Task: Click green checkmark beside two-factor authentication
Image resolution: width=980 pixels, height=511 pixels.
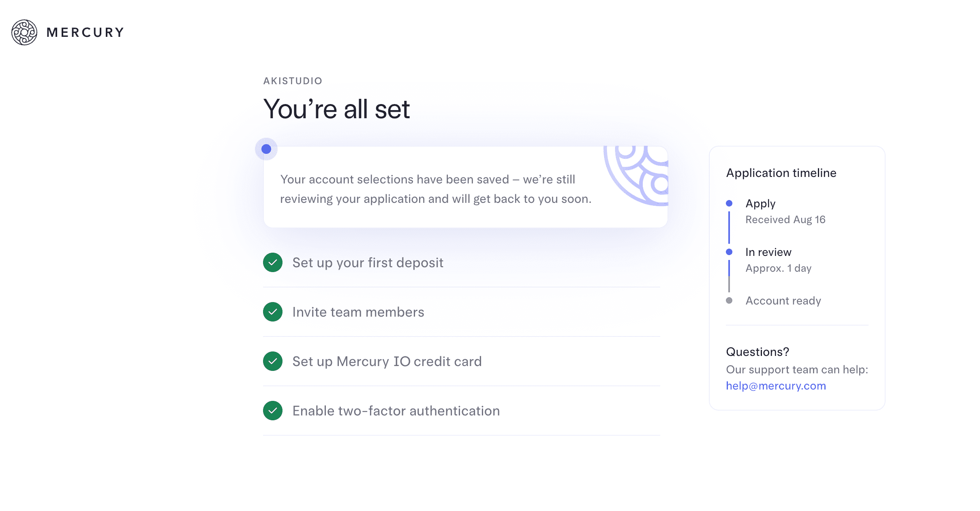Action: (x=273, y=411)
